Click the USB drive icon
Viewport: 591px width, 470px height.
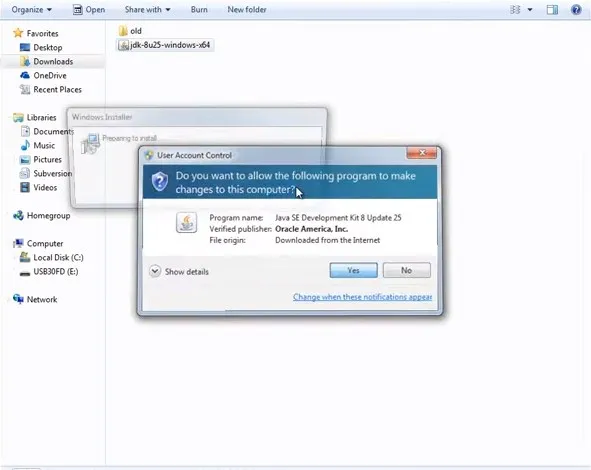(x=24, y=273)
